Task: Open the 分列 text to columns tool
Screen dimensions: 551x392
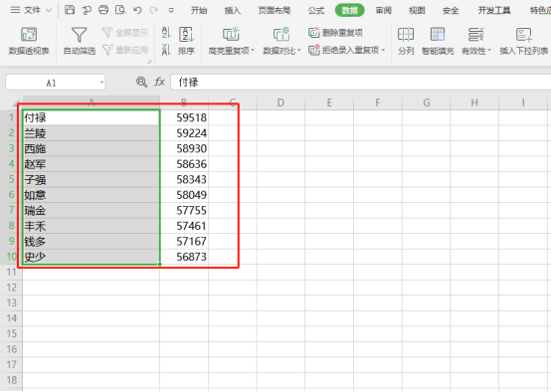Action: [x=406, y=41]
